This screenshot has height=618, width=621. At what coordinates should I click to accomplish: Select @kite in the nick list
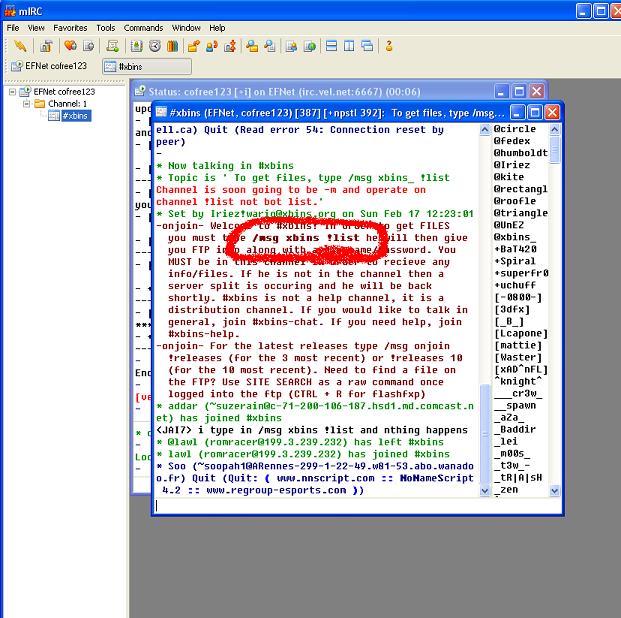click(x=509, y=177)
